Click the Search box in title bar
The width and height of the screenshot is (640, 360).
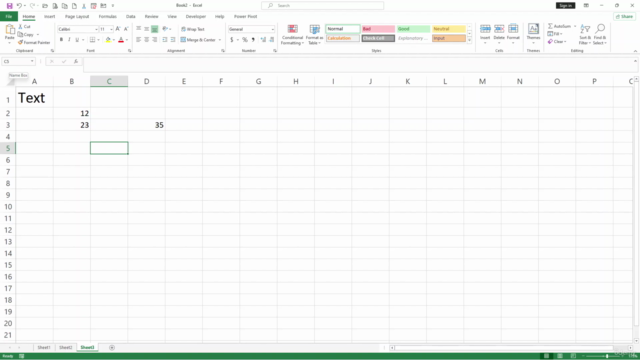click(322, 5)
